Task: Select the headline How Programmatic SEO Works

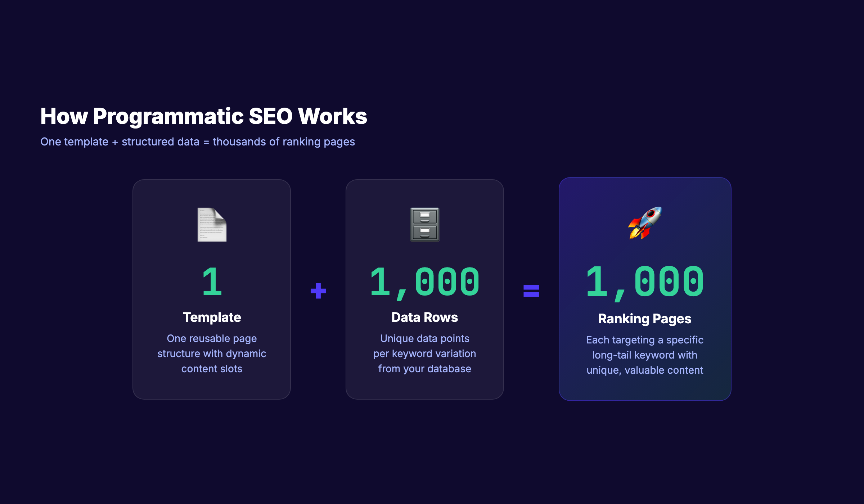Action: pyautogui.click(x=204, y=116)
